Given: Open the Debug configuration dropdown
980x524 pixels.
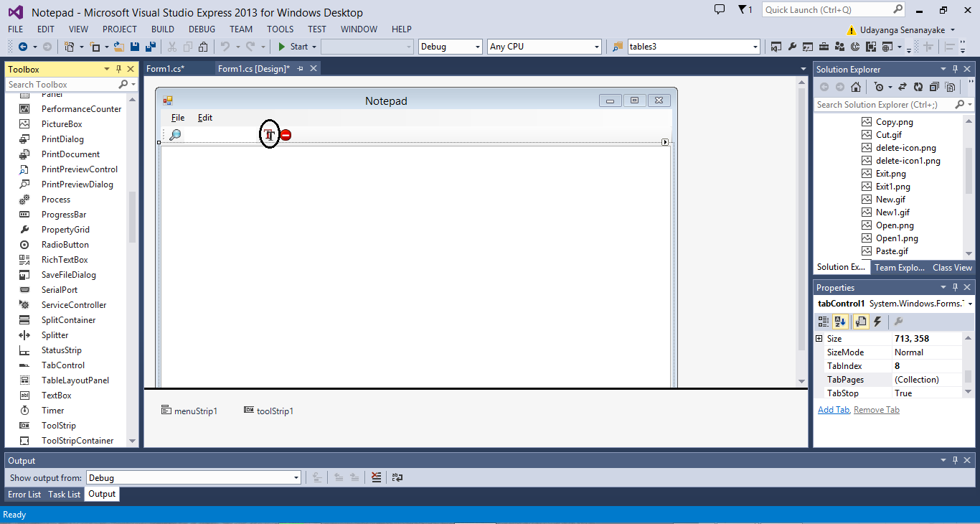Looking at the screenshot, I should (x=477, y=47).
